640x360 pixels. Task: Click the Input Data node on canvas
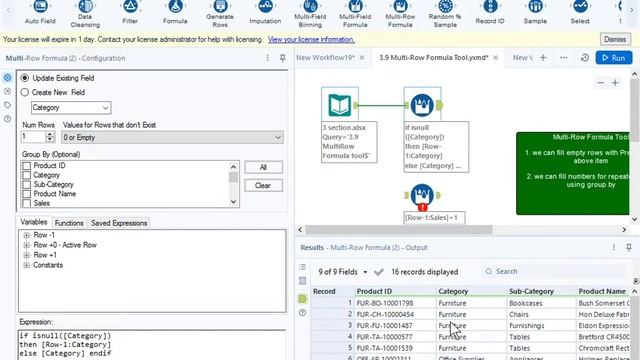coord(340,105)
